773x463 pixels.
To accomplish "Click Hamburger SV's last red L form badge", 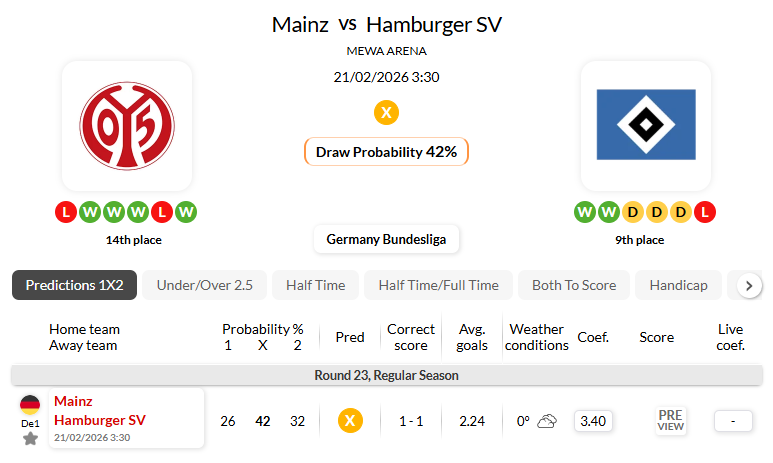I will click(x=705, y=212).
